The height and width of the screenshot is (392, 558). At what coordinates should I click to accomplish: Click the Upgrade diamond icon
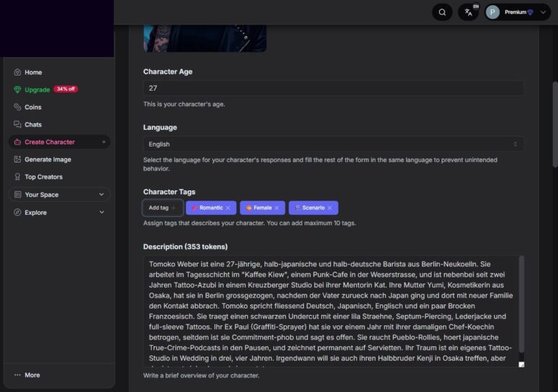[x=18, y=90]
